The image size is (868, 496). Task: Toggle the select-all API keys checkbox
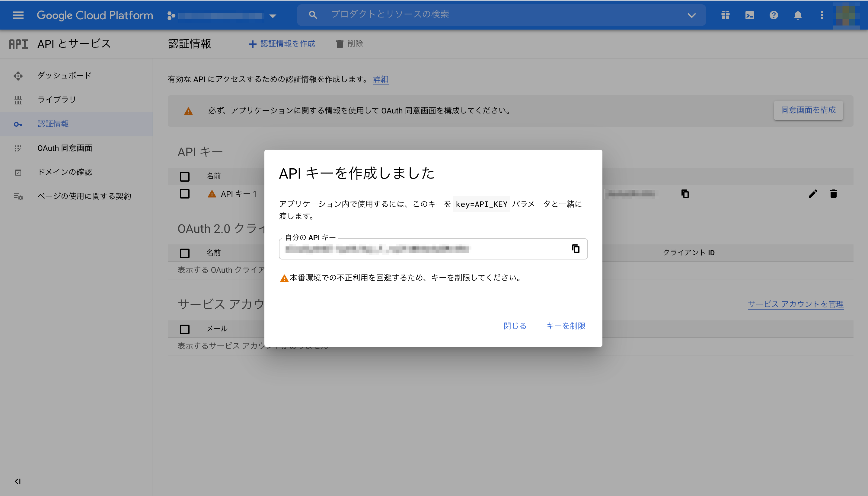click(x=184, y=176)
